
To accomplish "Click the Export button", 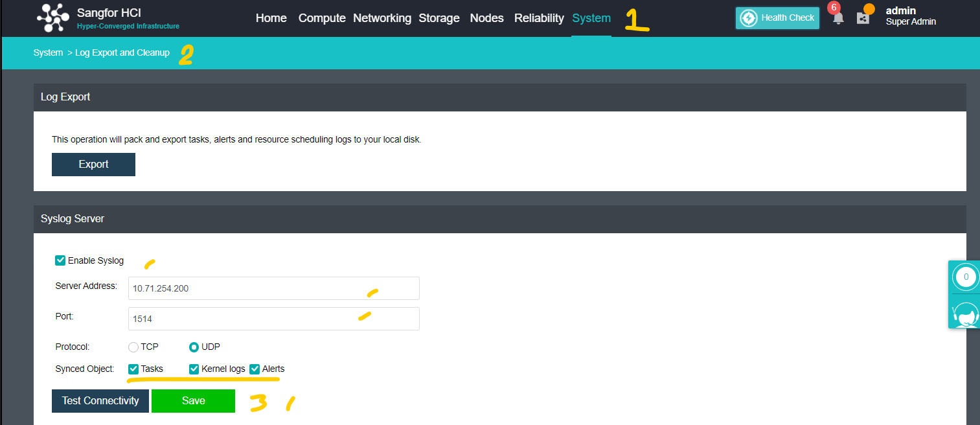I will tap(93, 165).
